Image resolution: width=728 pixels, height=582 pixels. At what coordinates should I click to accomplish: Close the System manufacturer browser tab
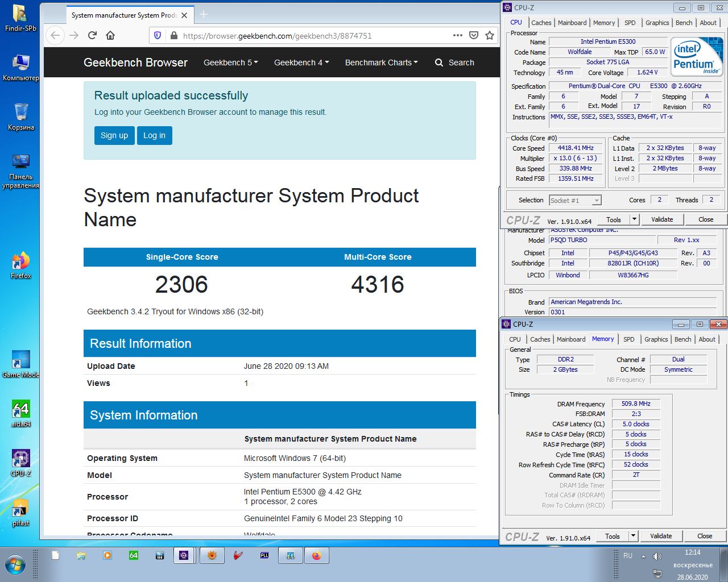(184, 15)
